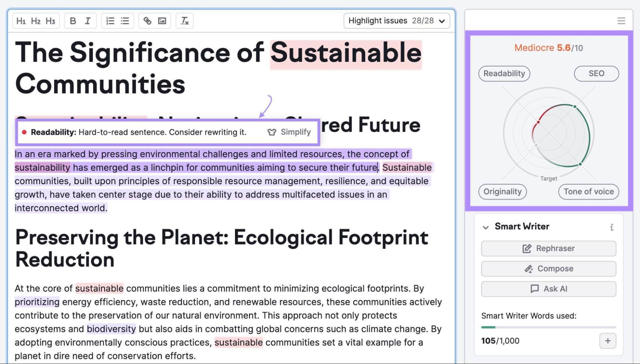Open the Highlight issues dropdown

coord(396,21)
